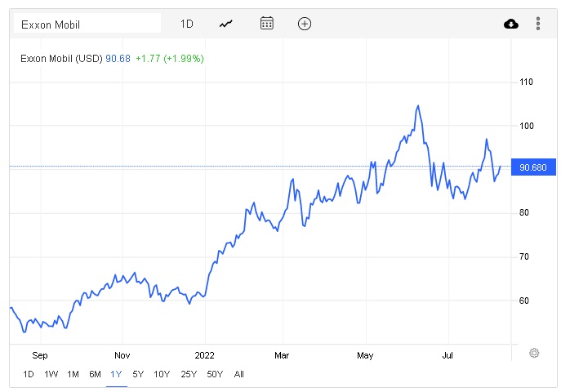Click the 60 price axis label
The width and height of the screenshot is (561, 392).
524,301
